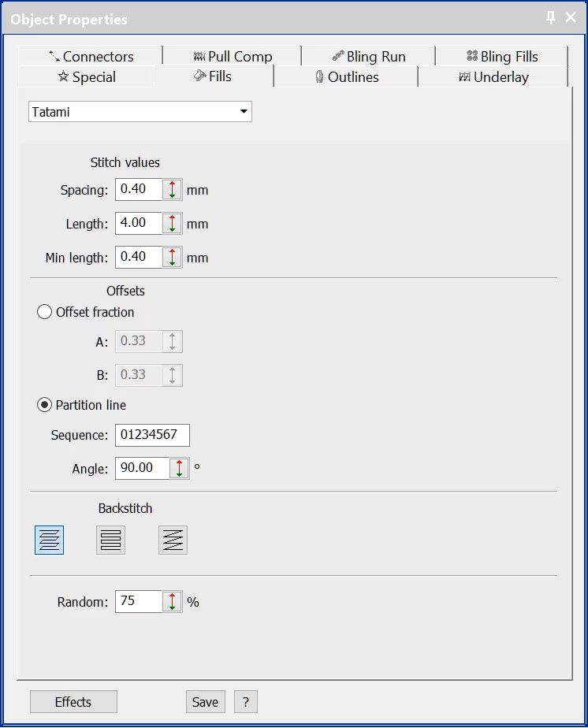Select the diagonal zigzag backstitch icon

pos(173,540)
